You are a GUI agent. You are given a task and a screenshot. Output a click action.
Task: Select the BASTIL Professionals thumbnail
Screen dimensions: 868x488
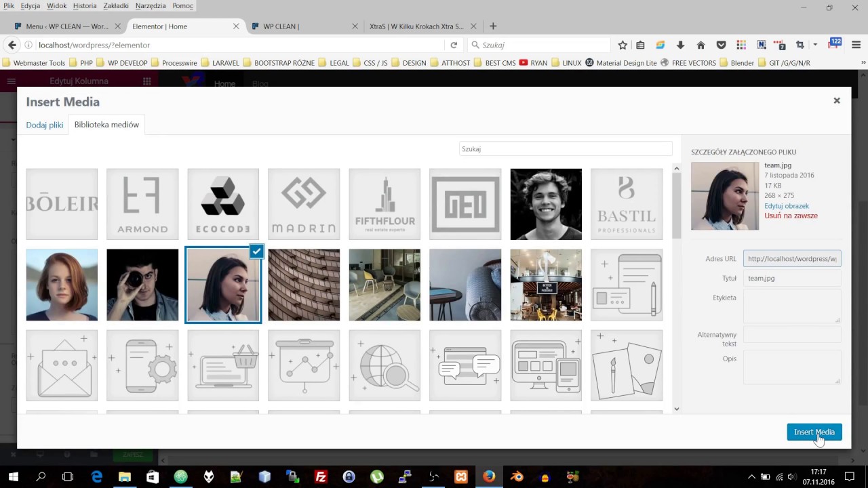pos(627,204)
